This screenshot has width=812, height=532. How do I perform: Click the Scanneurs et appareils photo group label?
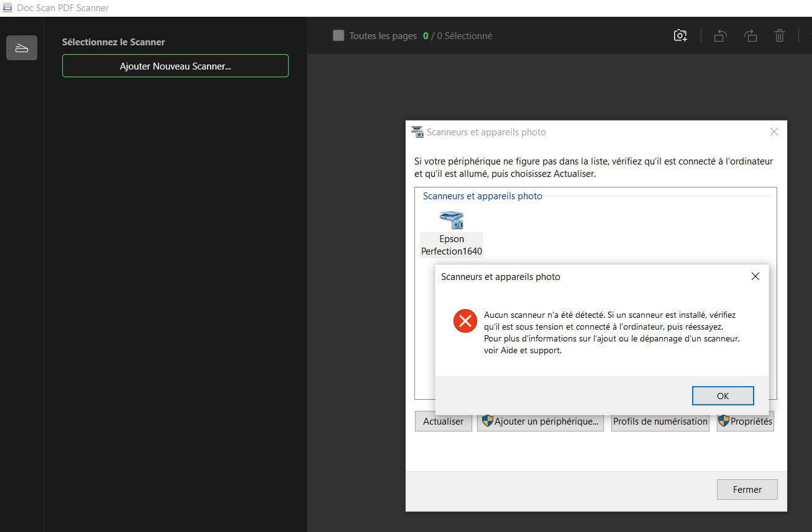coord(483,196)
